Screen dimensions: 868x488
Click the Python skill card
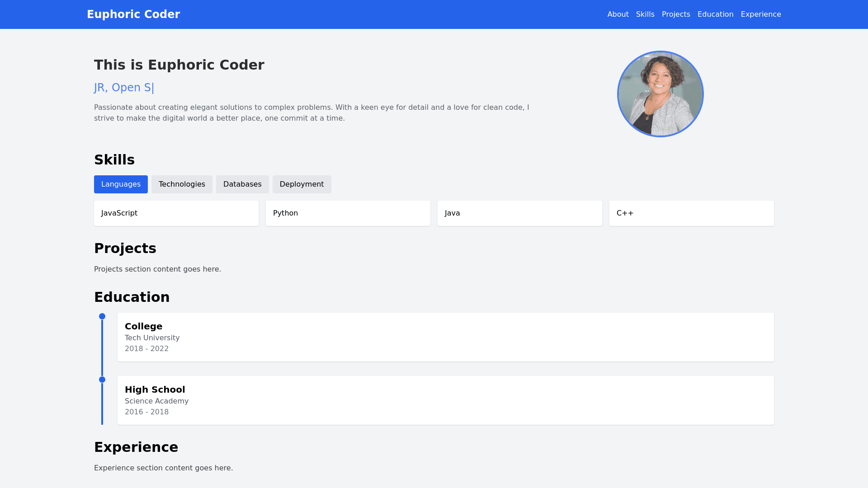[x=348, y=213]
